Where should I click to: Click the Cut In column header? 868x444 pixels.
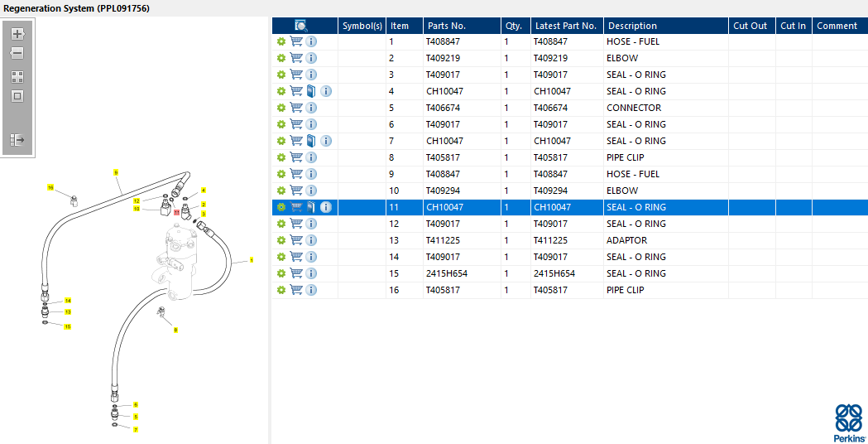794,26
